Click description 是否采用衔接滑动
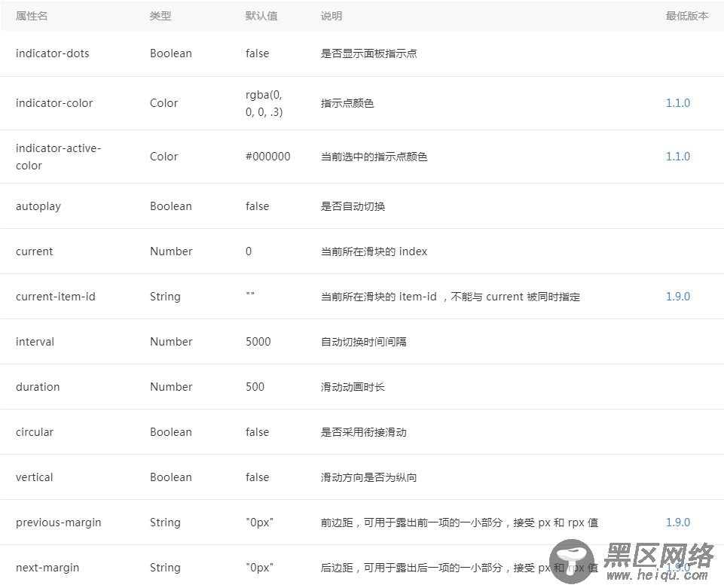 click(363, 432)
